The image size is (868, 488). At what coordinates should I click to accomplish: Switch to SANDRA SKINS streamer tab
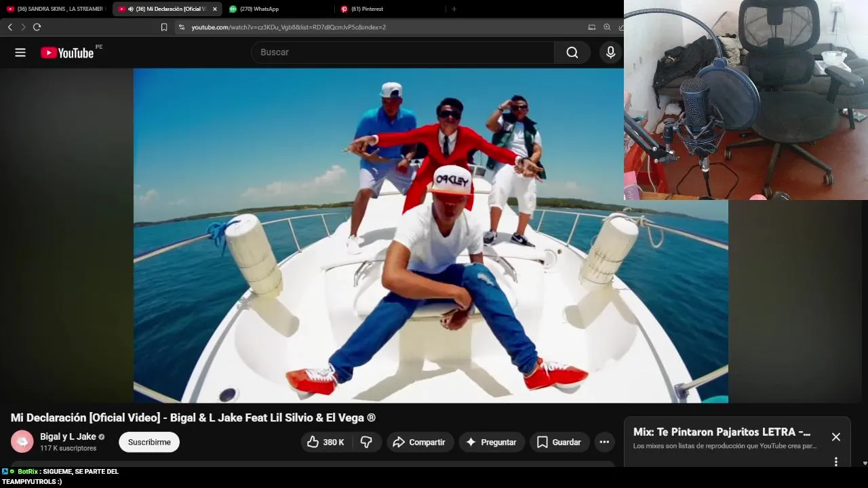point(56,9)
